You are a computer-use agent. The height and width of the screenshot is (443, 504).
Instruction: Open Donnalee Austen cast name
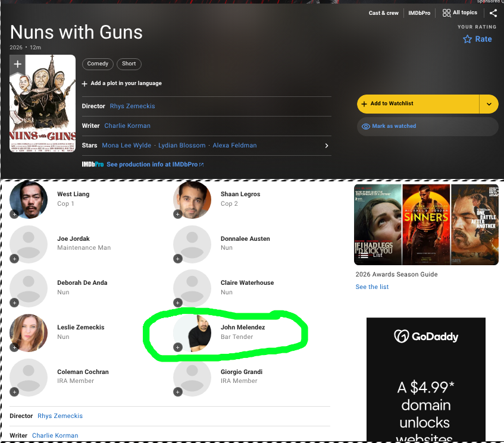click(x=245, y=238)
